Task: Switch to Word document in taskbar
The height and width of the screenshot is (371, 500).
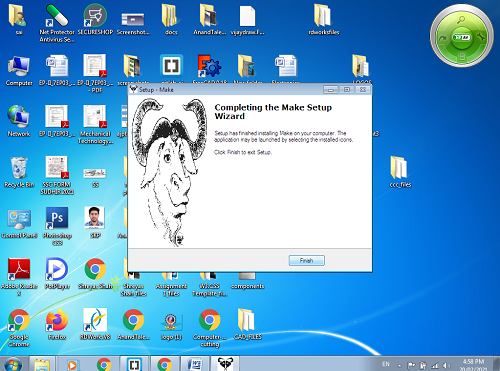Action: pyautogui.click(x=194, y=364)
